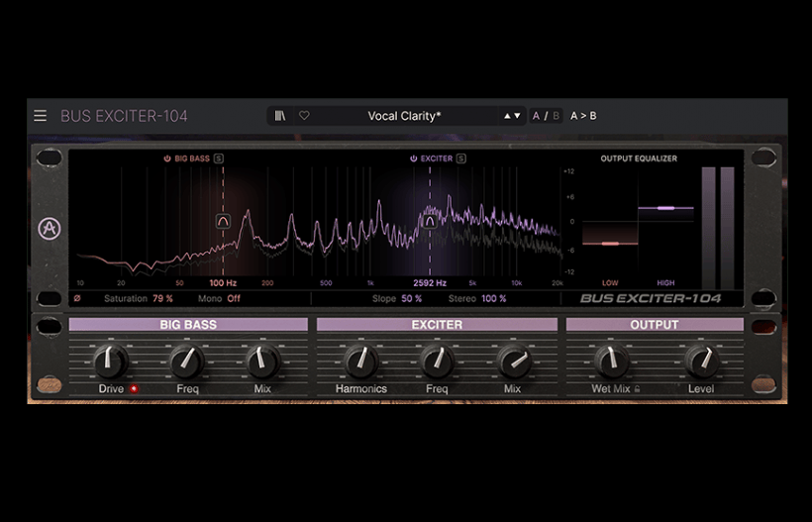Click the Big Bass Freq knob
The height and width of the screenshot is (522, 812).
(187, 361)
